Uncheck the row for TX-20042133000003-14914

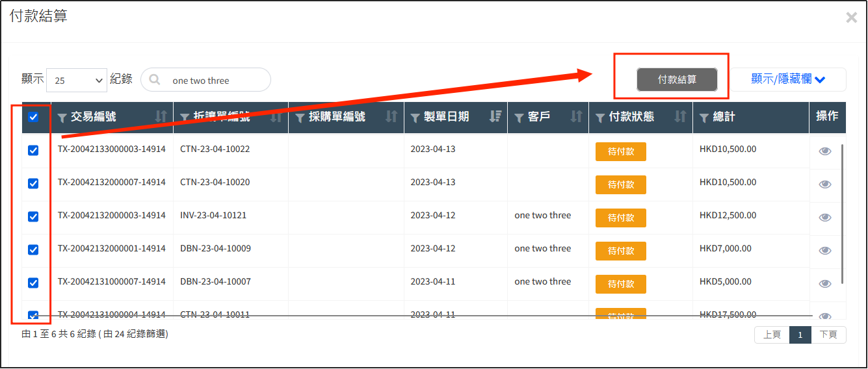(33, 151)
